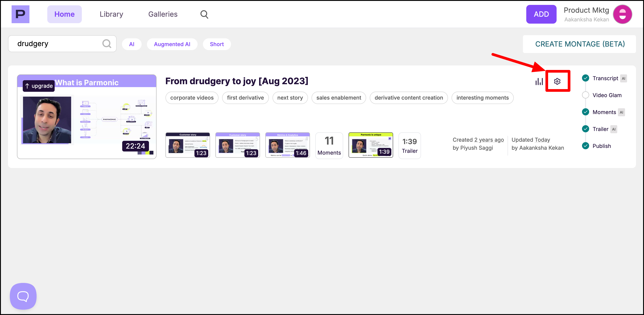Screen dimensions: 644x315
Task: Switch to the Galleries tab
Action: 163,14
